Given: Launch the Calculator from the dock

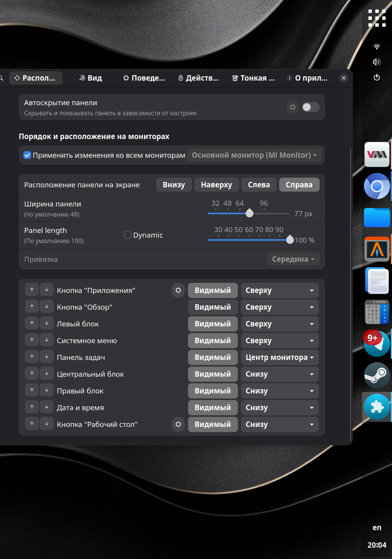Looking at the screenshot, I should 377,312.
